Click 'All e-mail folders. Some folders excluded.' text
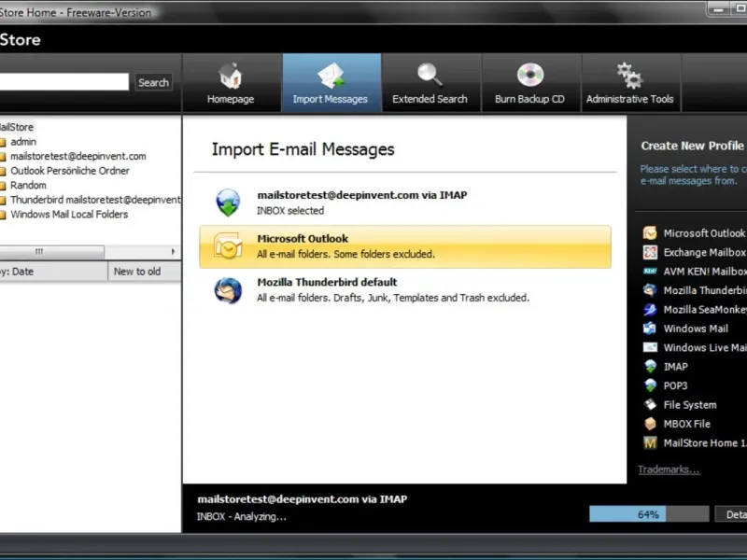This screenshot has width=747, height=560. click(x=345, y=254)
